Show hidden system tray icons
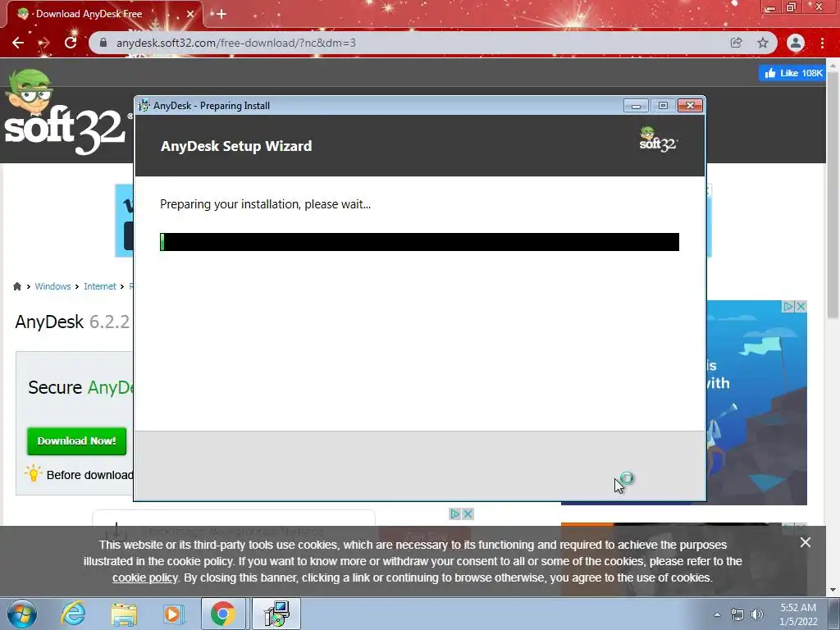Image resolution: width=840 pixels, height=630 pixels. [x=717, y=614]
